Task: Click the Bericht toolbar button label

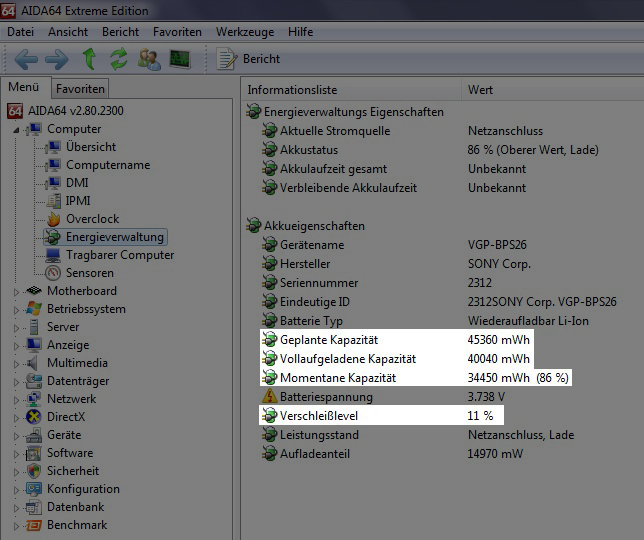Action: pos(262,59)
